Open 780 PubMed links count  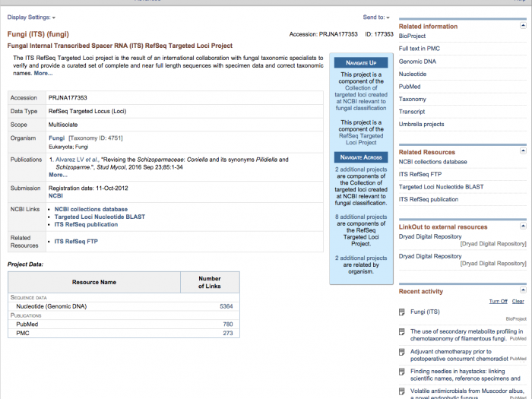pyautogui.click(x=228, y=325)
